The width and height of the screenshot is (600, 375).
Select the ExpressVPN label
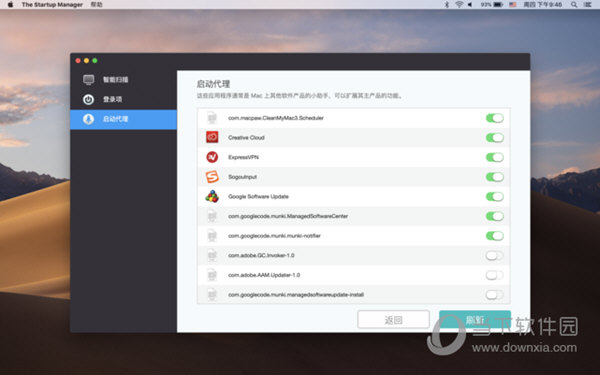(243, 157)
